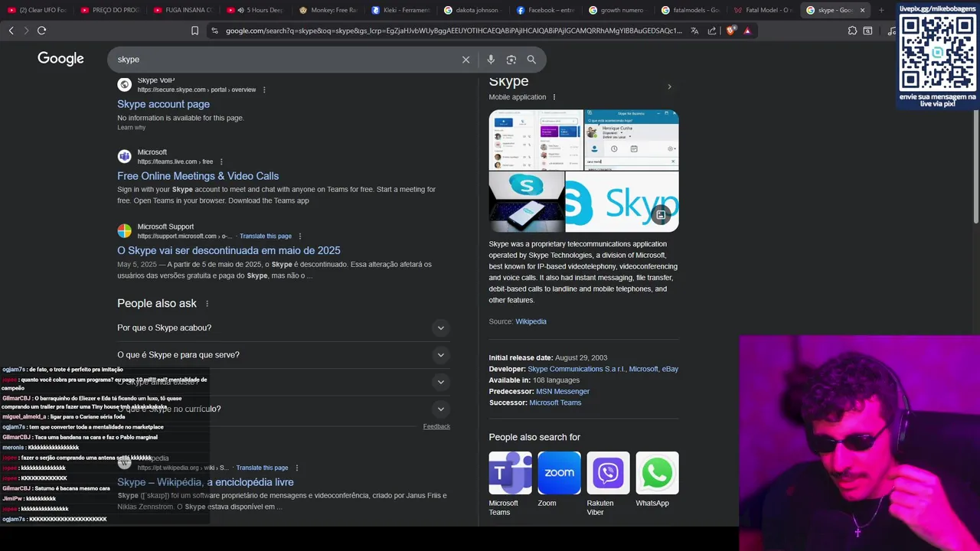Open the sidebar panel icon in the toolbar

coord(867,31)
